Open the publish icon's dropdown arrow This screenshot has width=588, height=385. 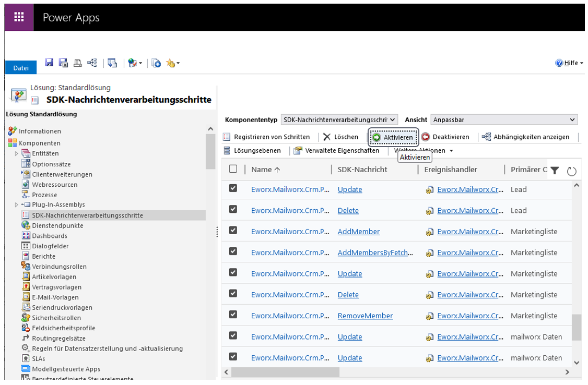(x=140, y=63)
